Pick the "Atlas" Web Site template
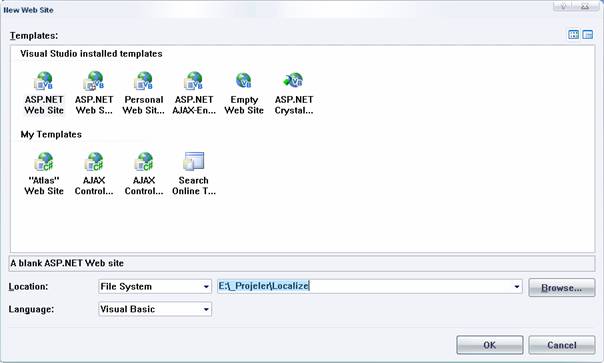This screenshot has width=604, height=363. [44, 174]
